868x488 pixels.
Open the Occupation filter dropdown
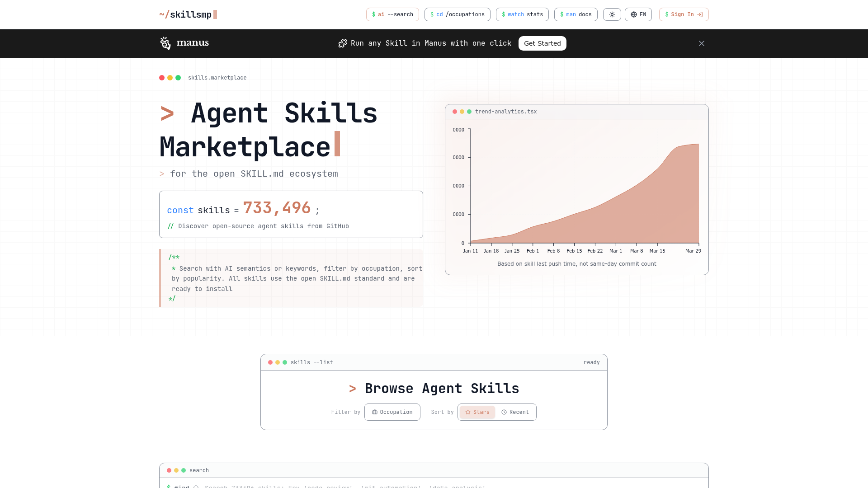(392, 412)
